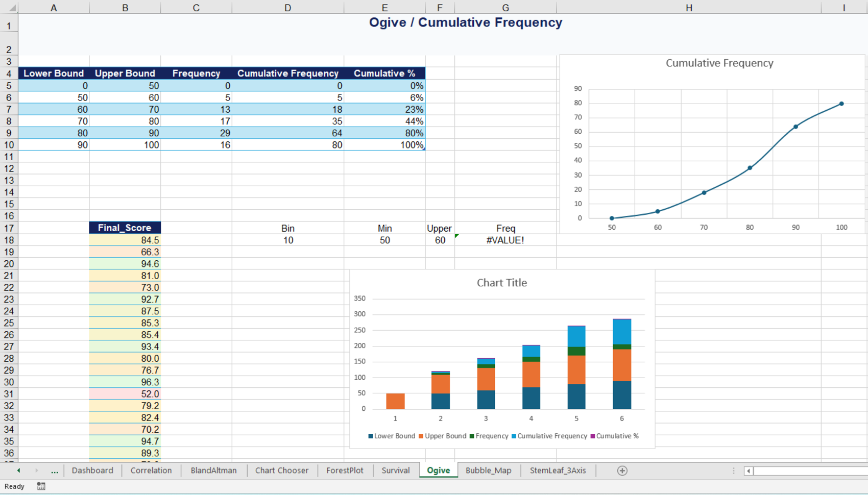Add a new sheet with the plus icon

pyautogui.click(x=622, y=471)
